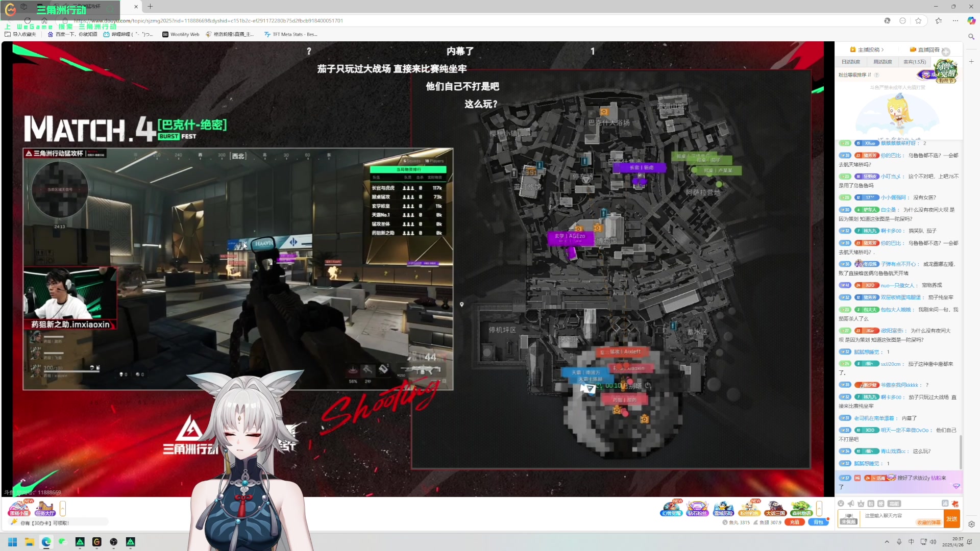Open the 雪域历险 activity icon
Screen dimensions: 980x551
coord(723,508)
